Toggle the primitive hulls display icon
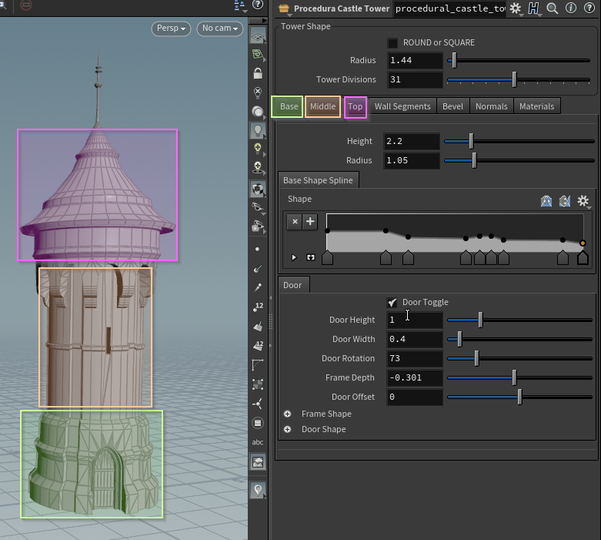 pos(258,365)
